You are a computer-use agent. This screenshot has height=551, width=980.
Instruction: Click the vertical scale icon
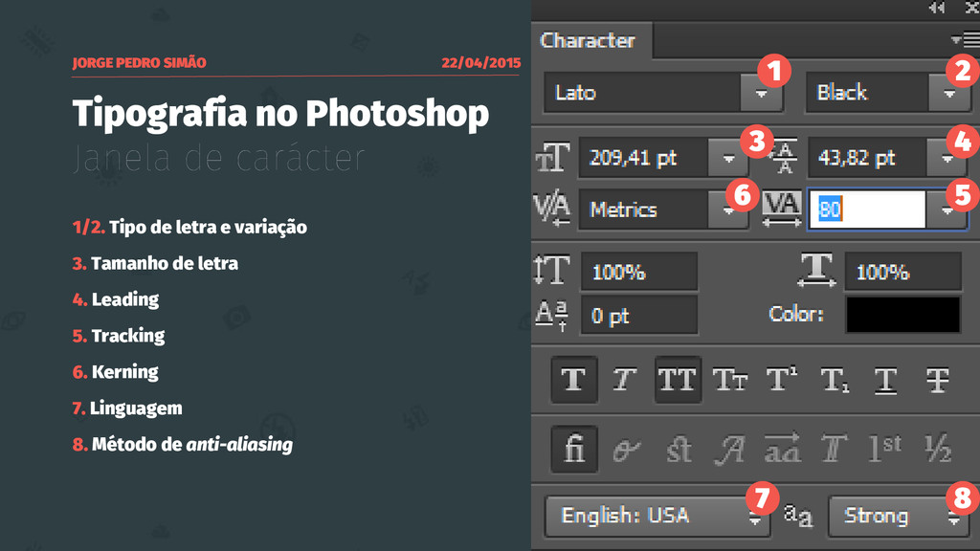(552, 271)
